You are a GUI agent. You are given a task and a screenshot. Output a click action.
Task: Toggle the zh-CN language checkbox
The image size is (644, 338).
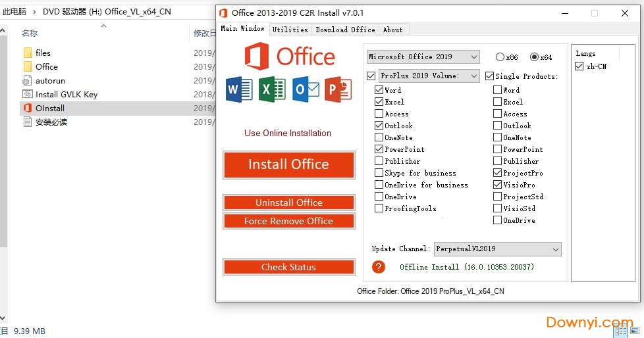click(x=579, y=66)
